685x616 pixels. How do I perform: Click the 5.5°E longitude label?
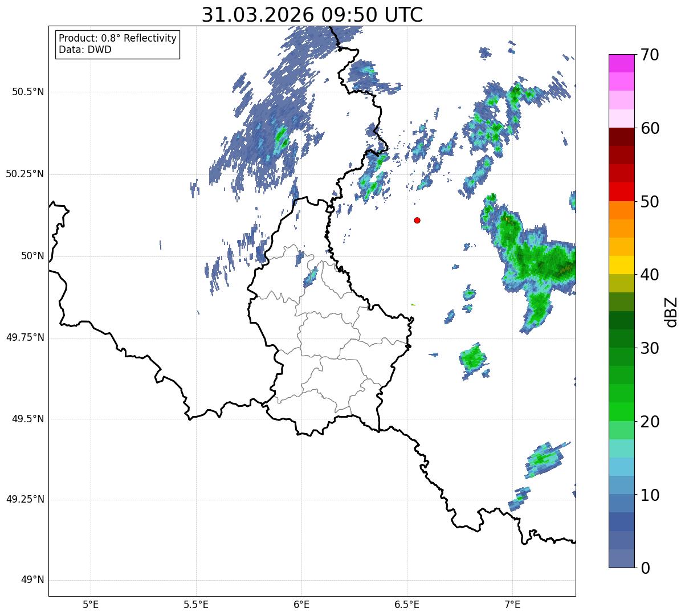(x=196, y=605)
